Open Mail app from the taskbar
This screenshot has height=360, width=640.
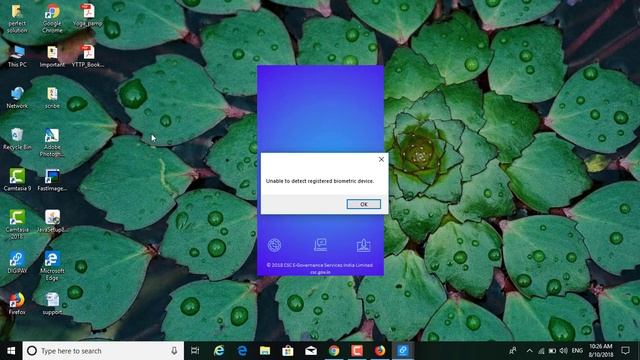(311, 351)
